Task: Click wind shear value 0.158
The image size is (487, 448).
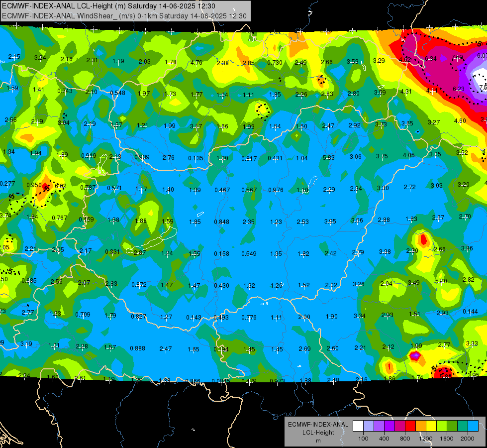Action: (x=222, y=254)
